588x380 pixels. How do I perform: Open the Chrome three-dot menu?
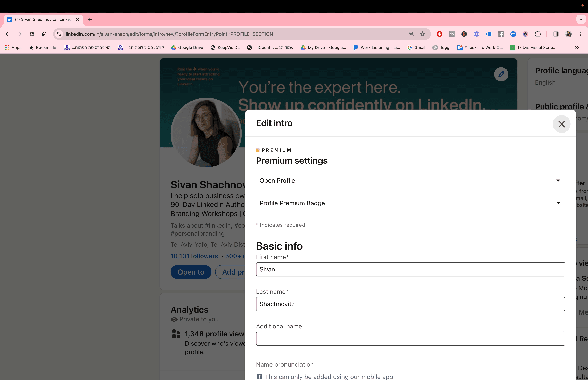point(580,34)
